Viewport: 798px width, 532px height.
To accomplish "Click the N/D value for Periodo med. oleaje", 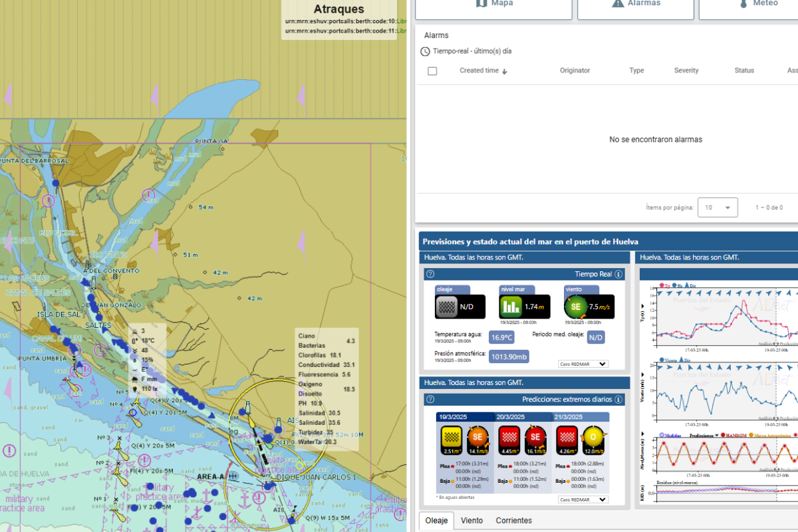I will point(596,337).
